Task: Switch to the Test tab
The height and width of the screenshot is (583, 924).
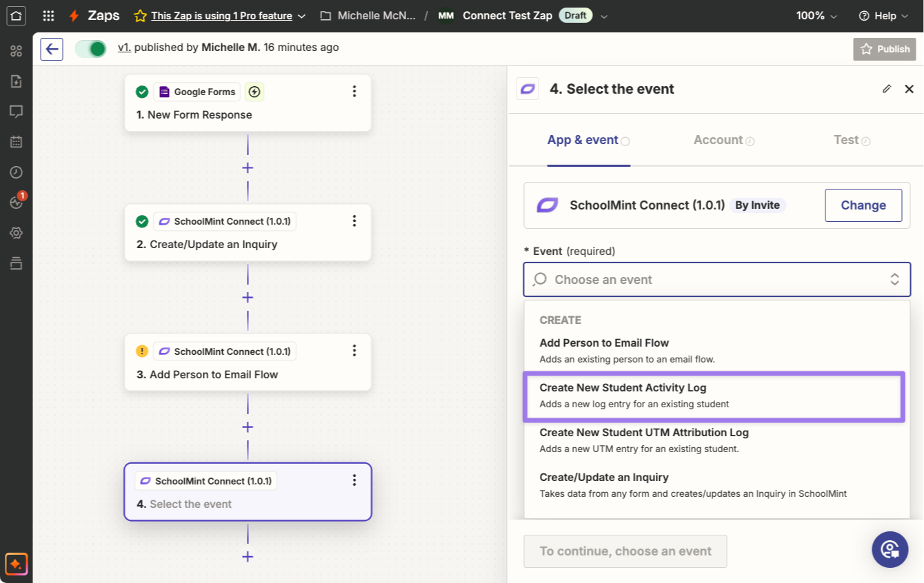Action: pos(852,140)
